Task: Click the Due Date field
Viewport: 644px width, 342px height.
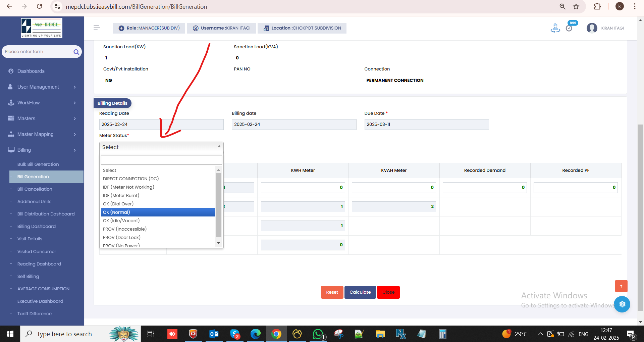Action: (427, 124)
